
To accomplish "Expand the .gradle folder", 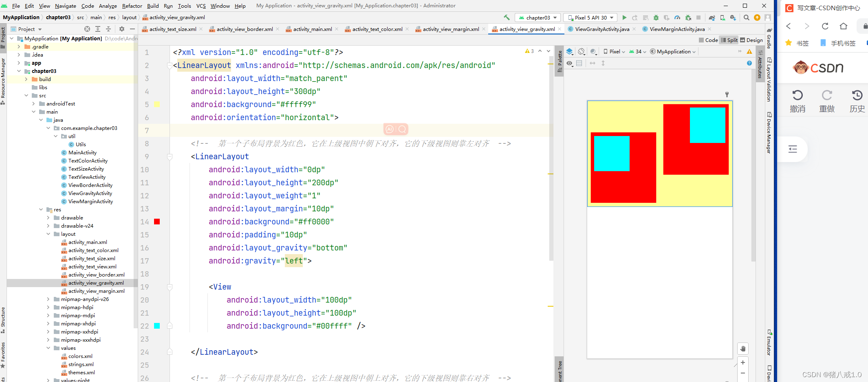I will (x=19, y=47).
